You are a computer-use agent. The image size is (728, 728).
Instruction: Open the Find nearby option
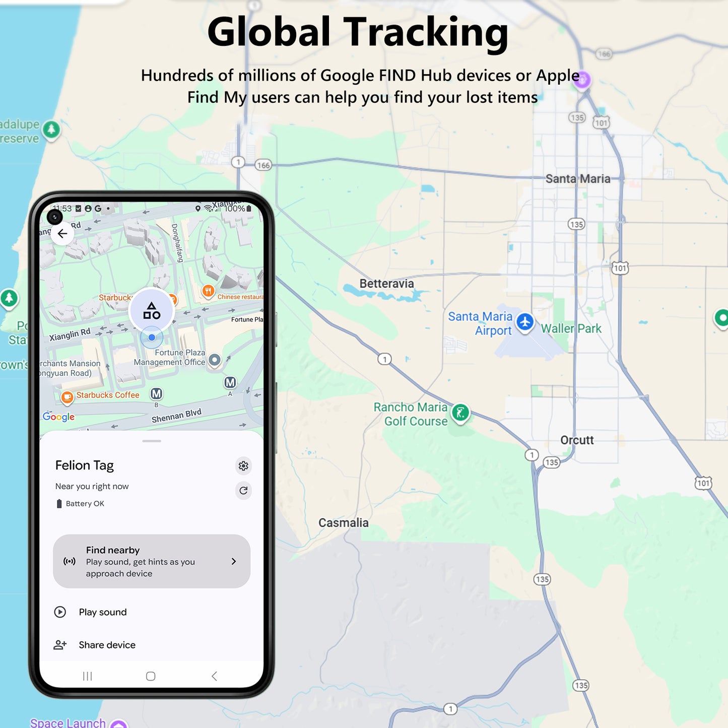pos(152,561)
